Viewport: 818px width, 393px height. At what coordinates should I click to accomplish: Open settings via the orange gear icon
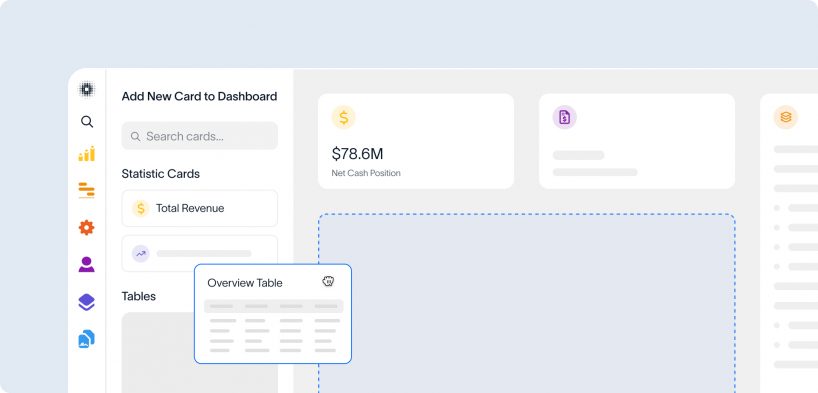[87, 228]
